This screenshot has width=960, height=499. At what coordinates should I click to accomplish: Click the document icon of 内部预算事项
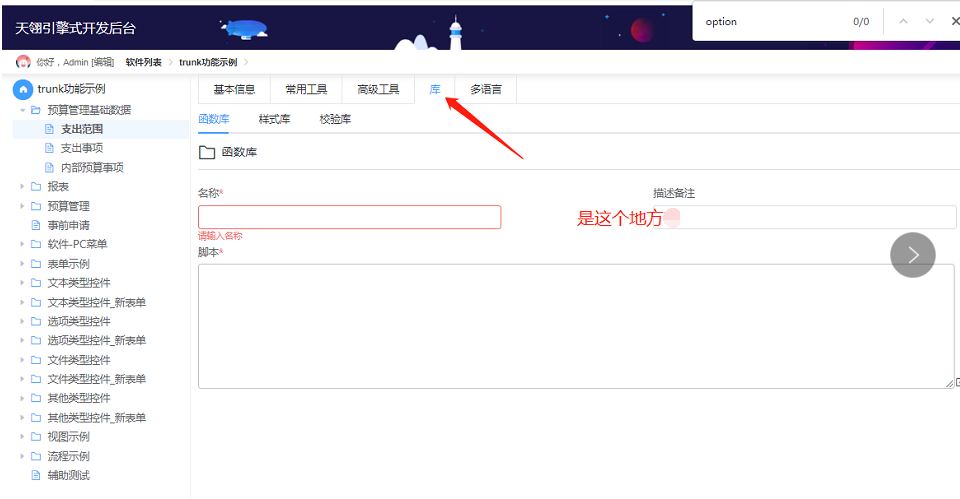[x=50, y=168]
